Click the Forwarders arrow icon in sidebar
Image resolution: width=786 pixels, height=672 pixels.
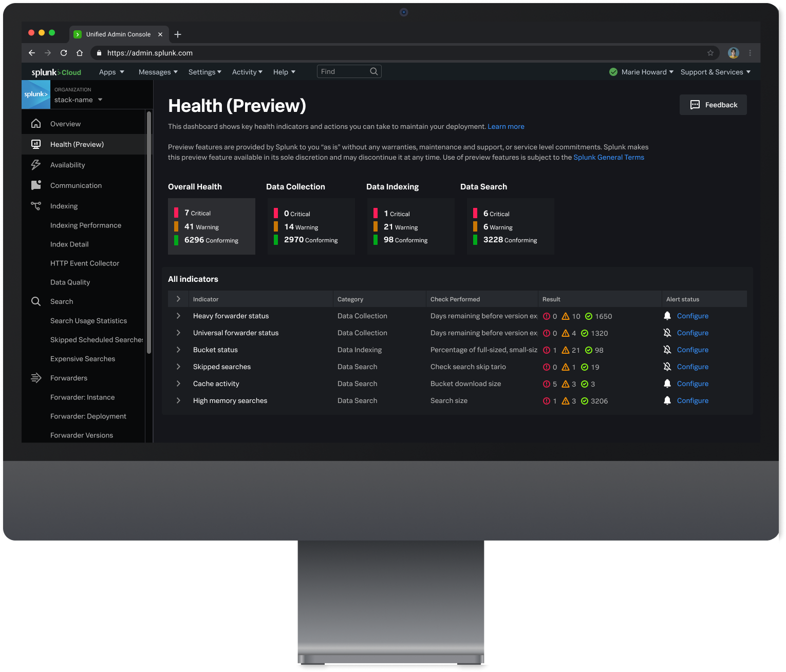36,378
